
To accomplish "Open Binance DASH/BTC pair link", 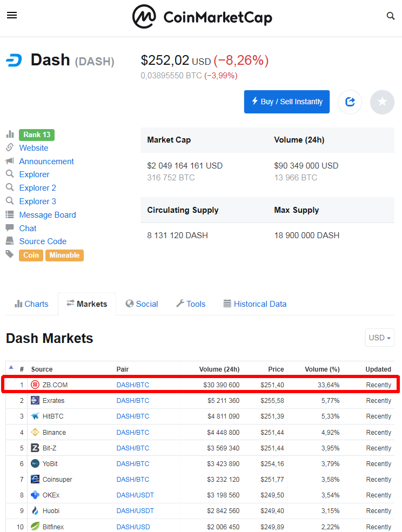I will tap(133, 432).
